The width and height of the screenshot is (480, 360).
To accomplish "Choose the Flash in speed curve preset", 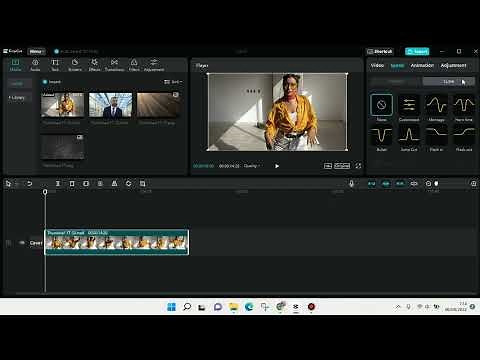I will point(436,138).
